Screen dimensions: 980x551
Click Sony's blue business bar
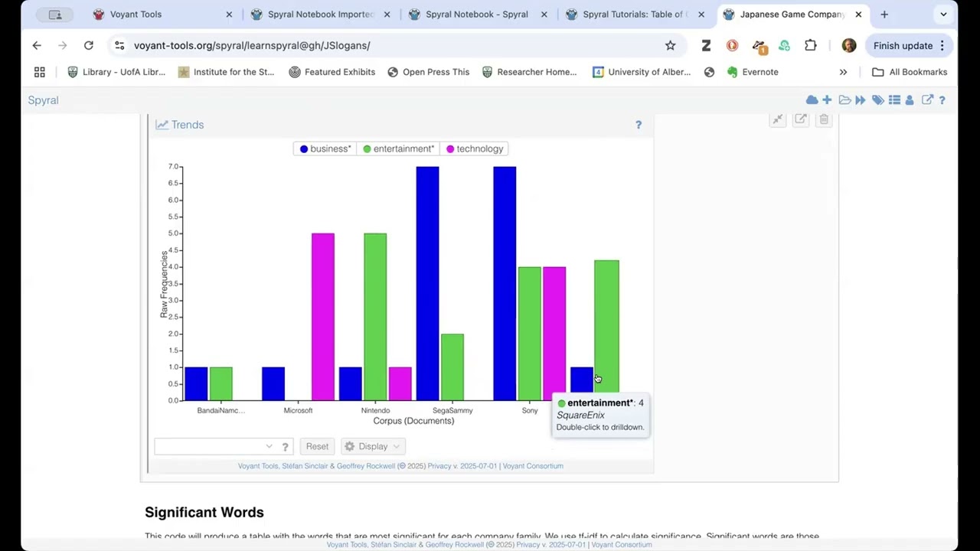[x=505, y=283]
